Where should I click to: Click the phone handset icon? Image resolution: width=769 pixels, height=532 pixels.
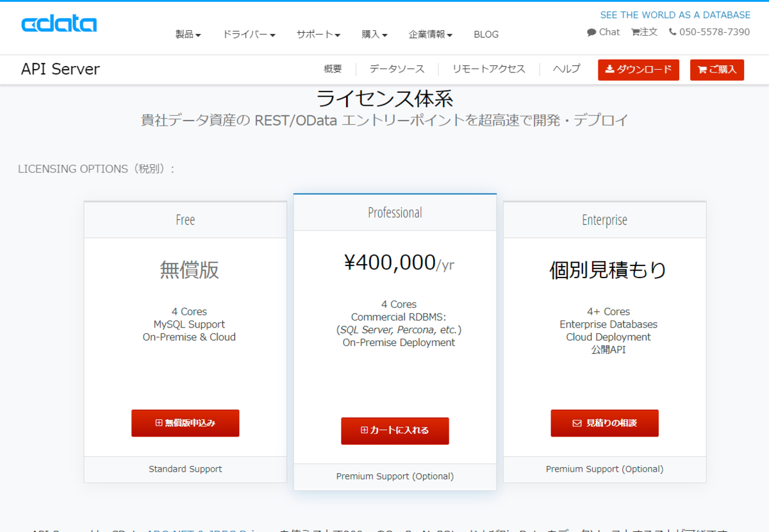click(672, 32)
